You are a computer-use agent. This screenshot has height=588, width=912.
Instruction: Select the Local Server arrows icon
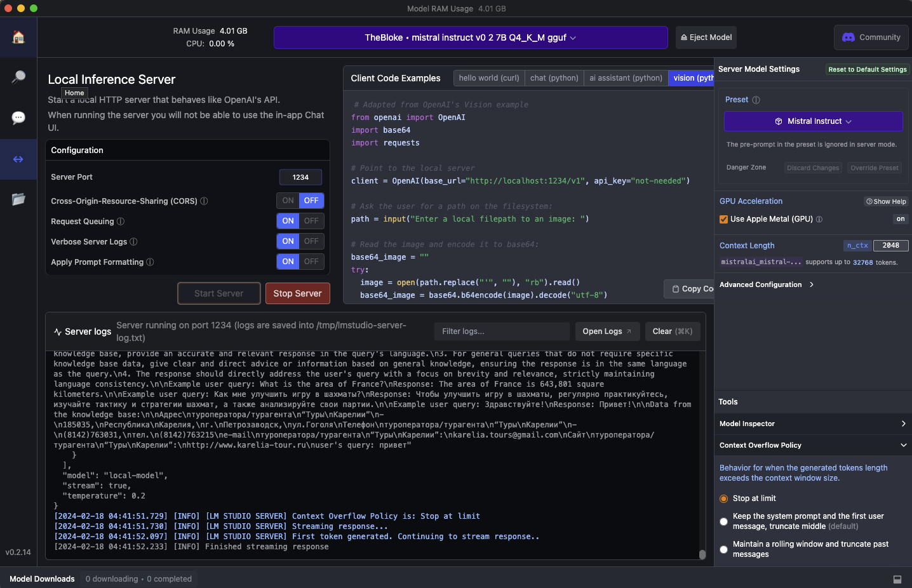tap(18, 159)
